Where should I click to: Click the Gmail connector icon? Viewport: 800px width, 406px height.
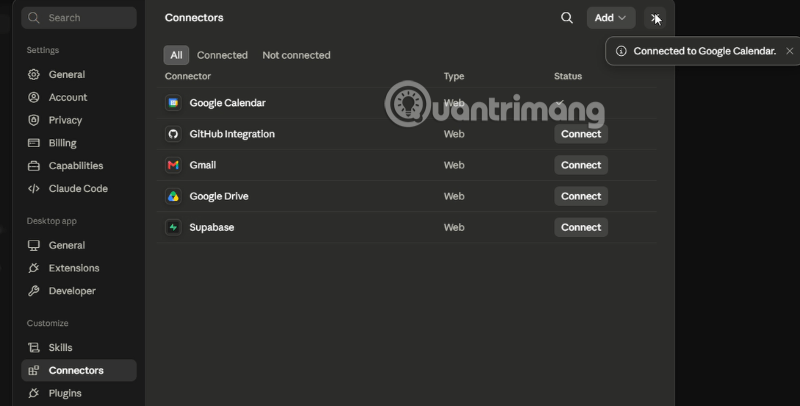(x=173, y=165)
